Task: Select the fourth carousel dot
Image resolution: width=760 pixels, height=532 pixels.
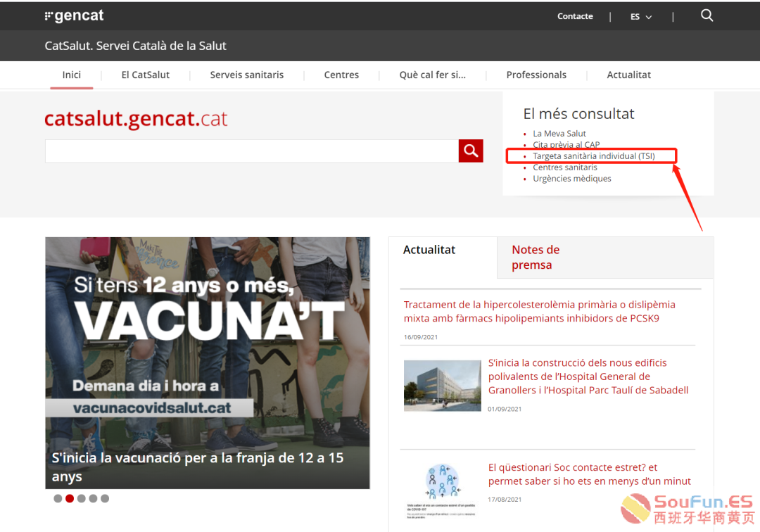Action: click(93, 498)
